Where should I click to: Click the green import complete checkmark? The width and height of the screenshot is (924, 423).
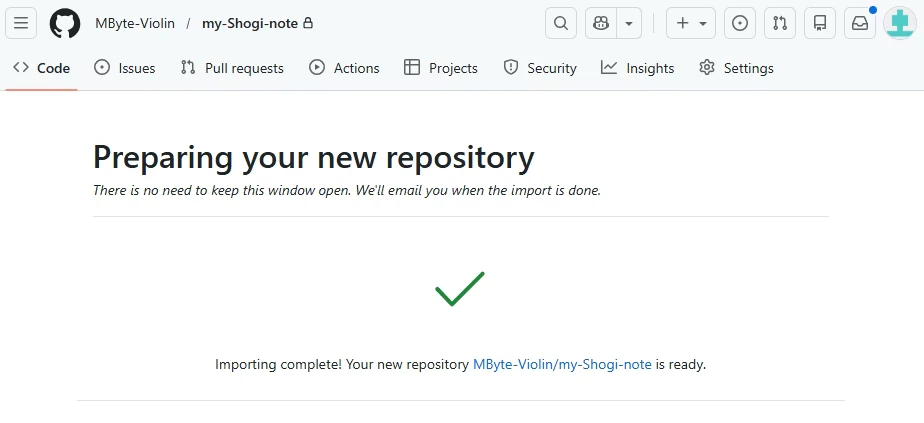tap(460, 289)
